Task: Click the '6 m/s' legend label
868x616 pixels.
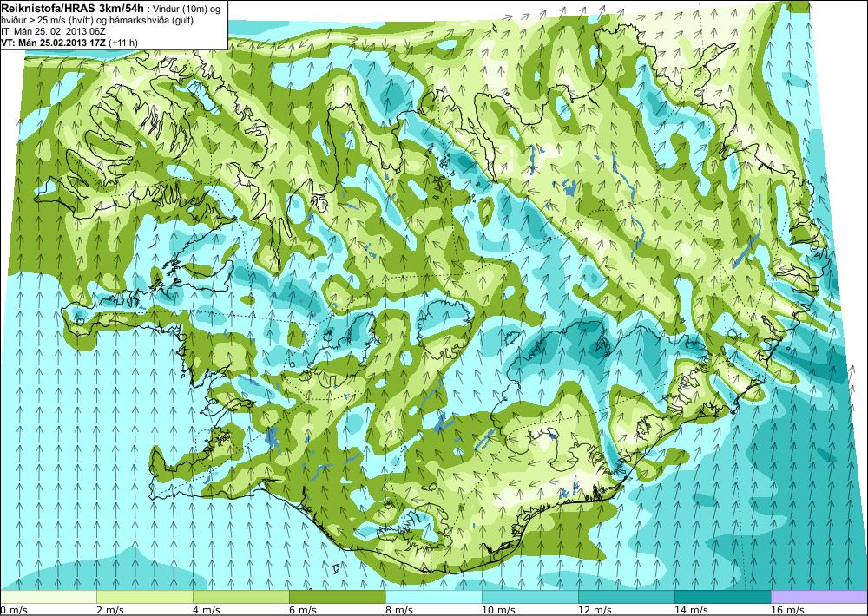Action: [x=303, y=610]
